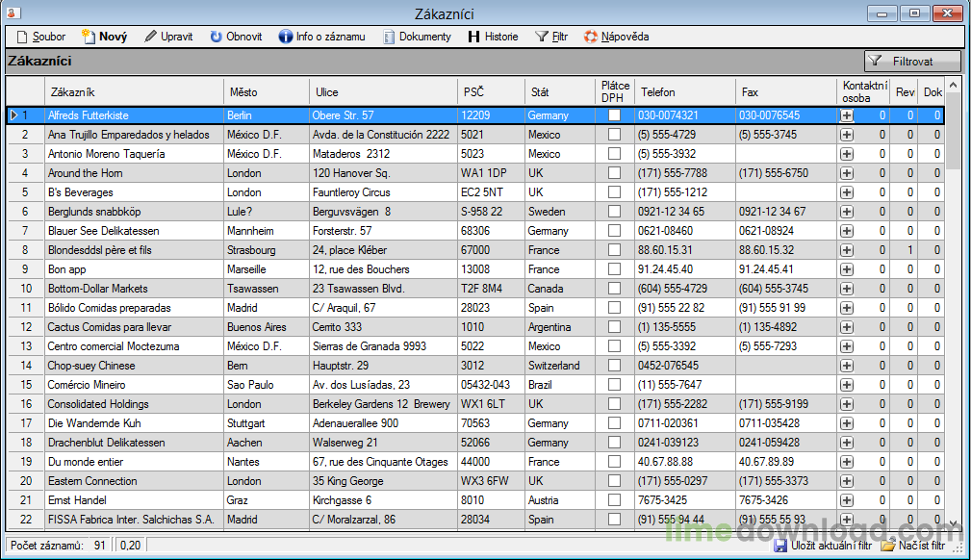Open the Dokumenty toolbar item
This screenshot has height=560, width=971.
417,37
